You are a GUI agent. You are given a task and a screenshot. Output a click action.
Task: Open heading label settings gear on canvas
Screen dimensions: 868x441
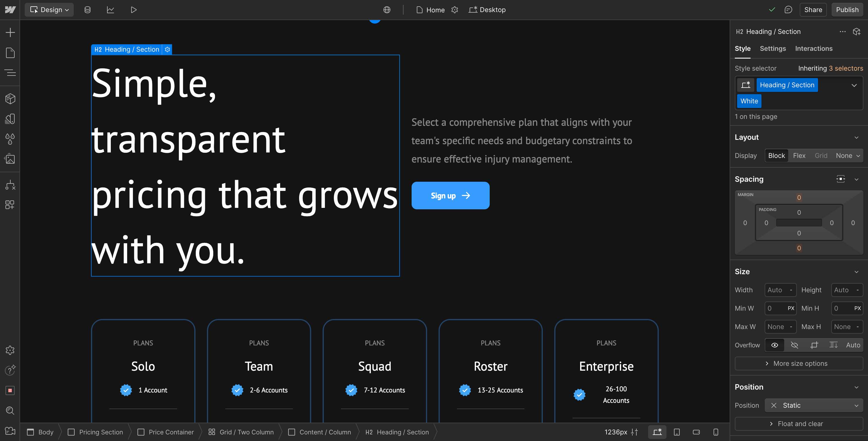click(167, 50)
